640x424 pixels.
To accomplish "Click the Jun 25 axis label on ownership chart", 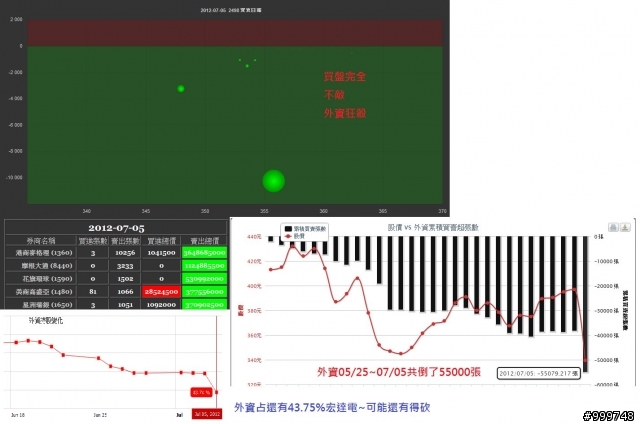I will point(100,415).
